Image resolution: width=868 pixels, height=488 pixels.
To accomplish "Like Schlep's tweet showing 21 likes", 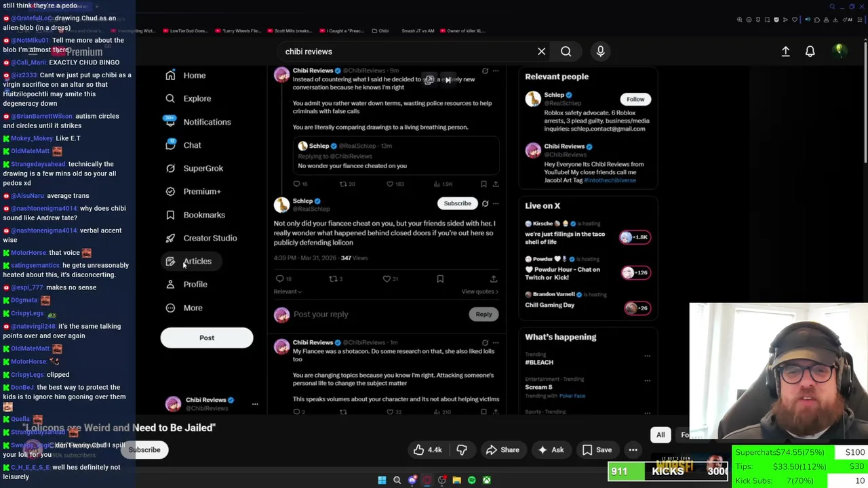I will (390, 279).
